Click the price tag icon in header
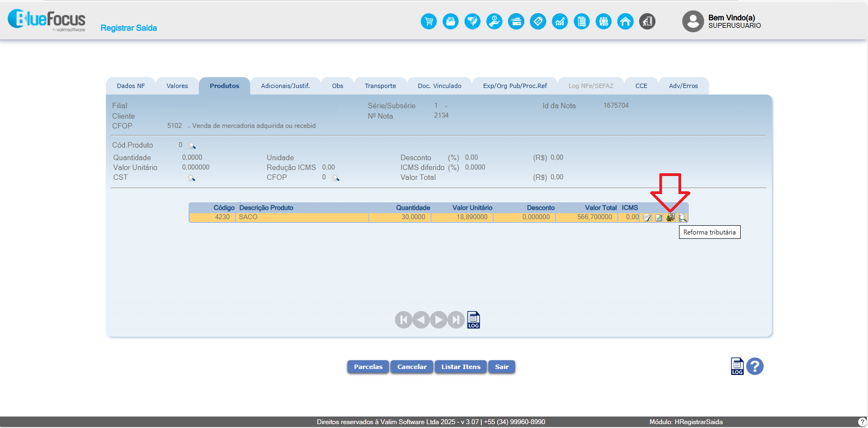The height and width of the screenshot is (428, 868). [538, 21]
